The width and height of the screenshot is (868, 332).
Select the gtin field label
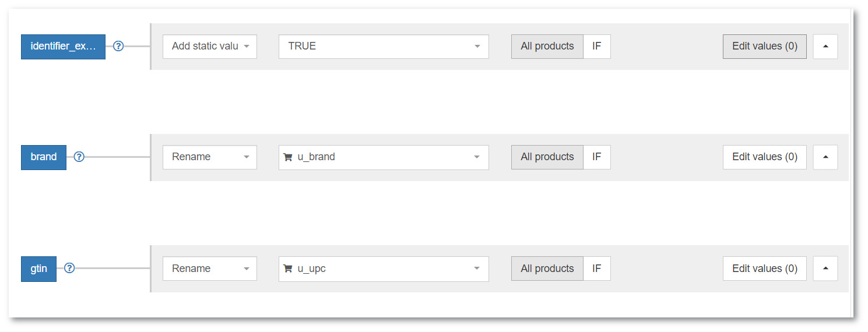click(38, 269)
